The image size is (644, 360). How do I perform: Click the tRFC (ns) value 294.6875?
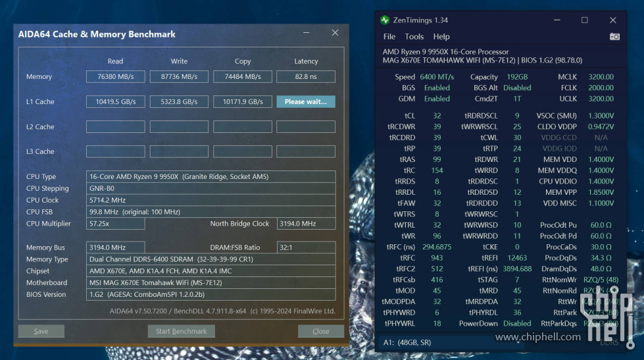(x=437, y=247)
